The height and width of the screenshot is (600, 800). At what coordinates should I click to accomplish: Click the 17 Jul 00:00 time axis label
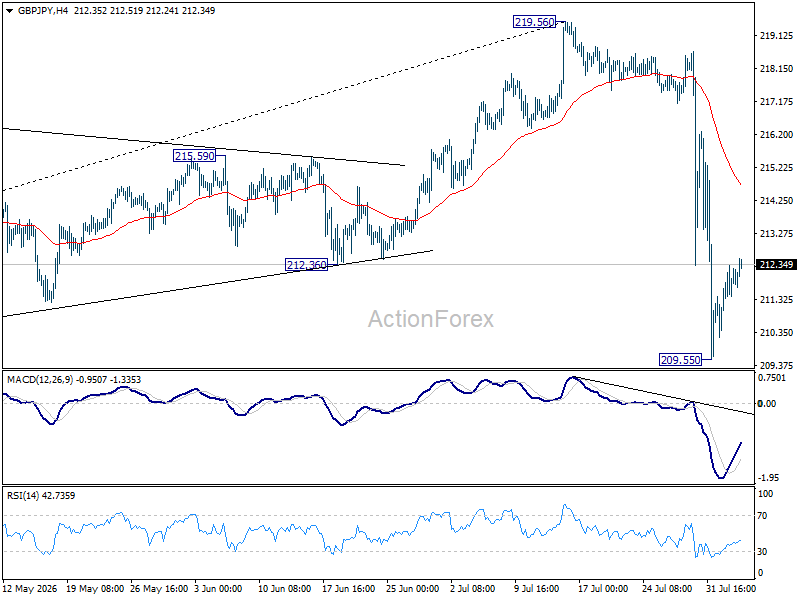(x=603, y=589)
